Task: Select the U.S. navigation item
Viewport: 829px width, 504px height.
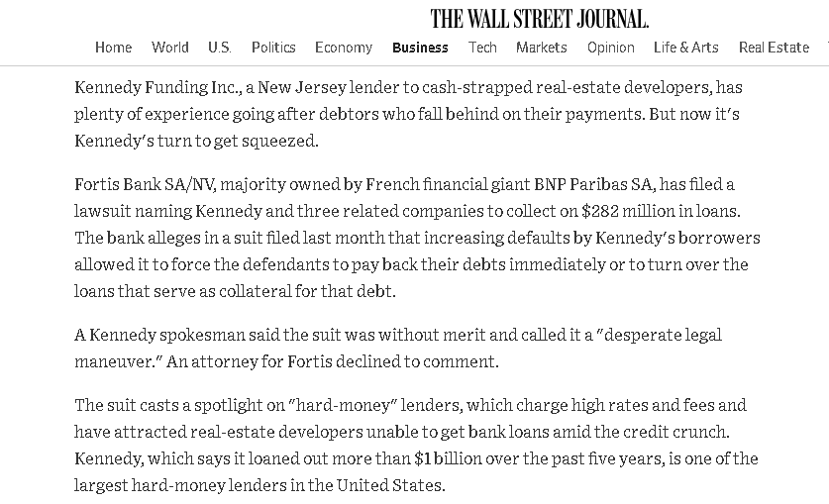Action: tap(220, 48)
